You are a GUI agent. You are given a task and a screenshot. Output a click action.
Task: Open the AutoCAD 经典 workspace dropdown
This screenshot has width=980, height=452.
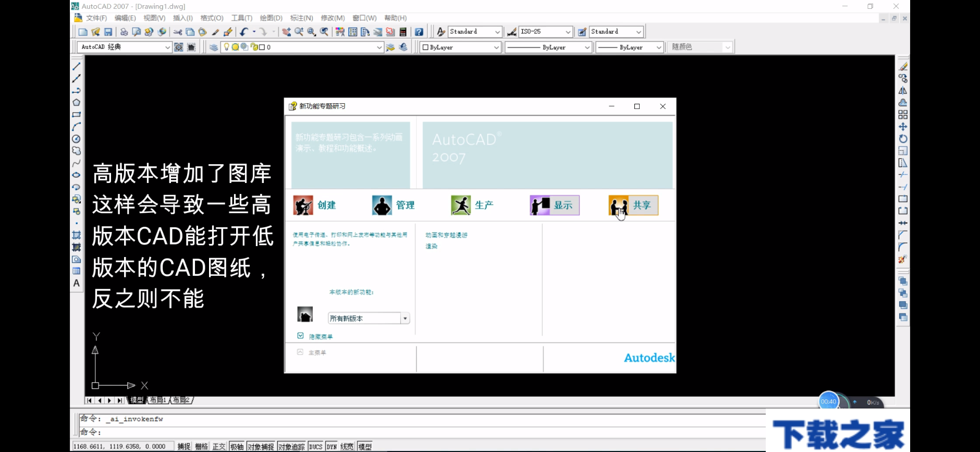tap(125, 47)
